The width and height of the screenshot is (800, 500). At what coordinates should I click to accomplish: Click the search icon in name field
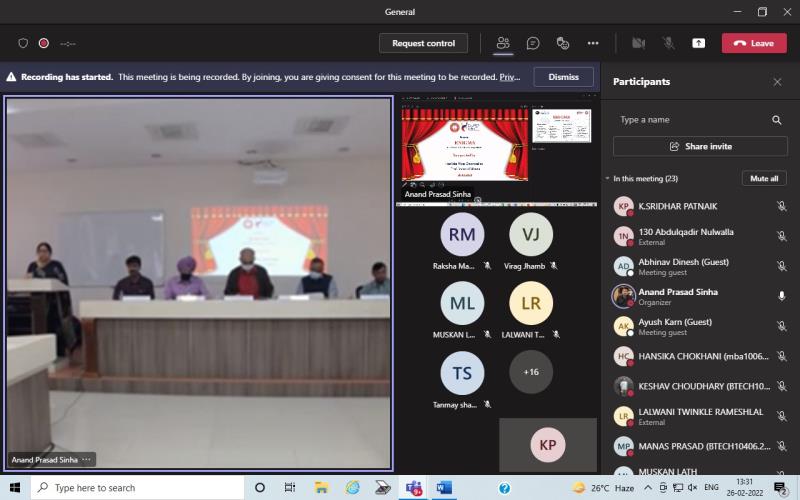(x=776, y=120)
